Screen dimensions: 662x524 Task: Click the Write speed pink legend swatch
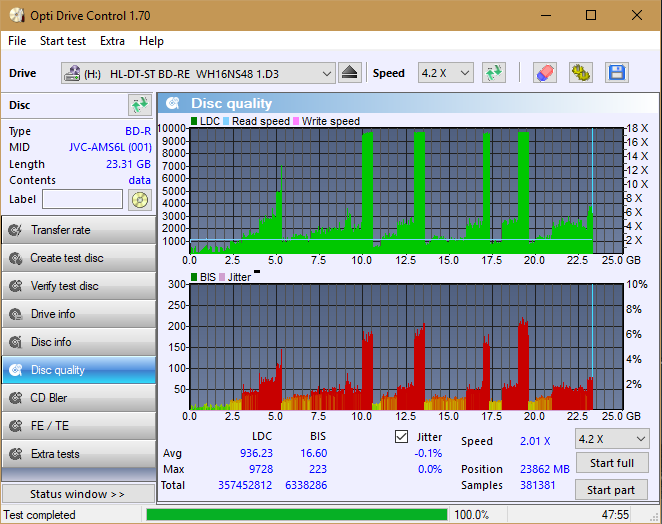pos(296,121)
